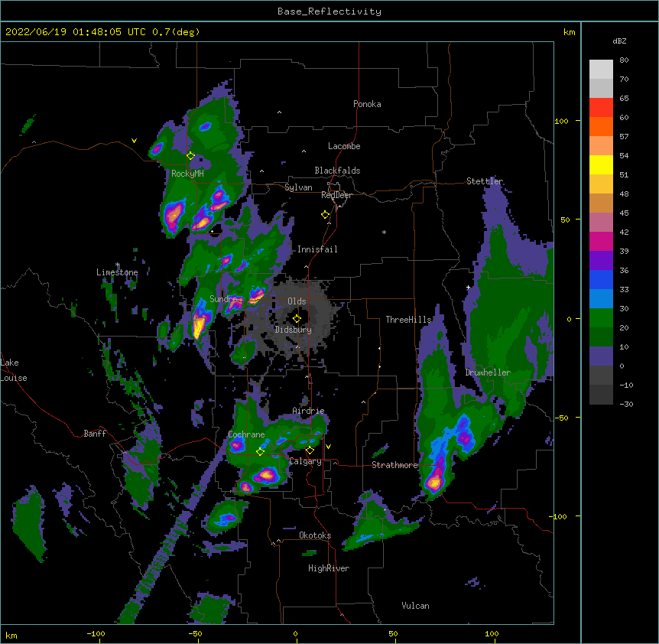Click the yellow v marker east of Calgary
This screenshot has height=644, width=659.
click(x=328, y=447)
